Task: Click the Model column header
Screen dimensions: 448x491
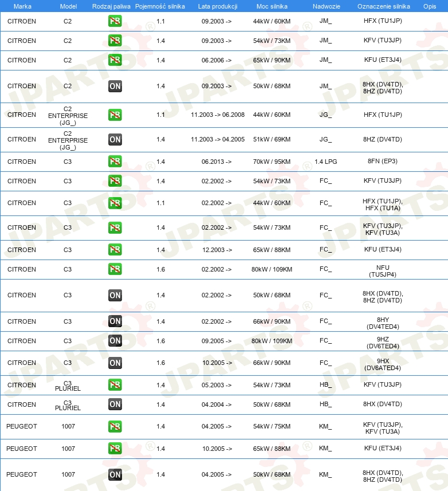Action: point(68,6)
